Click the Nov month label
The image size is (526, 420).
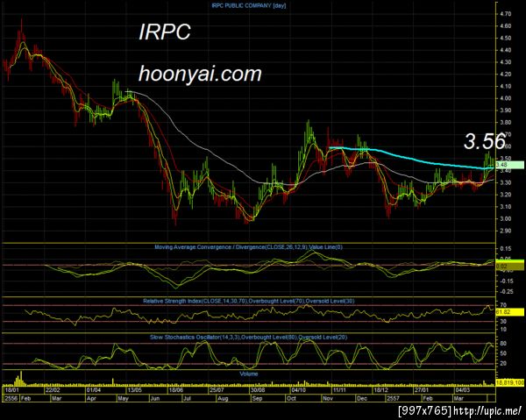328,399
